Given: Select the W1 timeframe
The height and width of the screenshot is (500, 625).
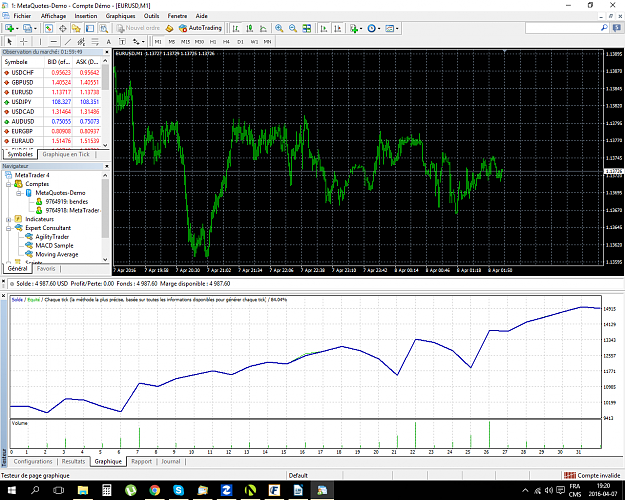Looking at the screenshot, I should click(x=254, y=41).
